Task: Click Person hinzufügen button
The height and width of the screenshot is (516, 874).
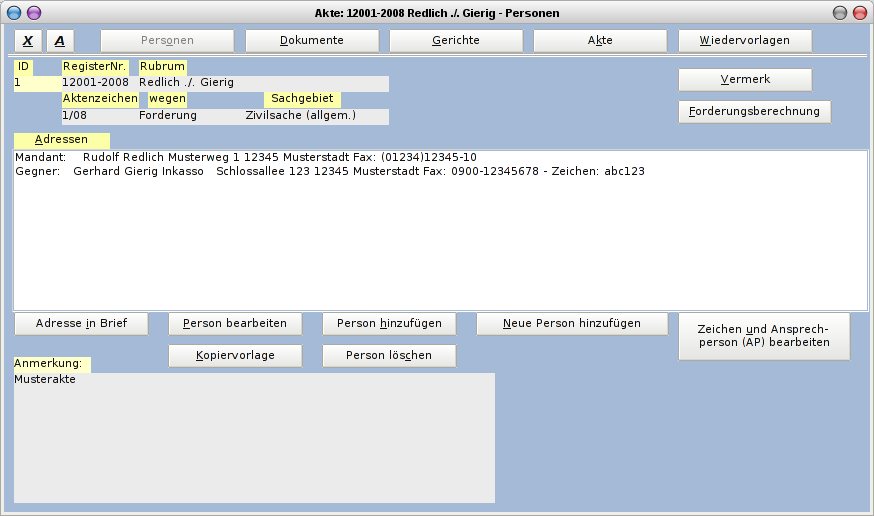Action: (x=389, y=324)
